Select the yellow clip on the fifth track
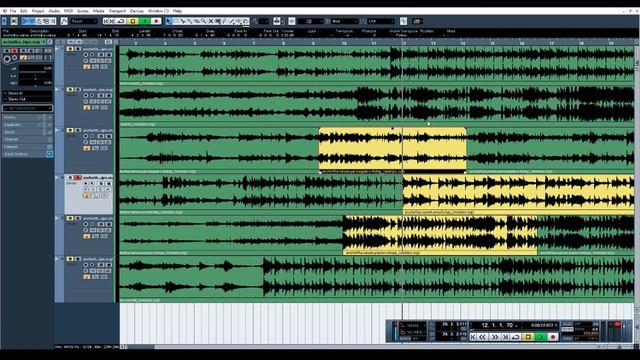640x360 pixels. coord(440,236)
